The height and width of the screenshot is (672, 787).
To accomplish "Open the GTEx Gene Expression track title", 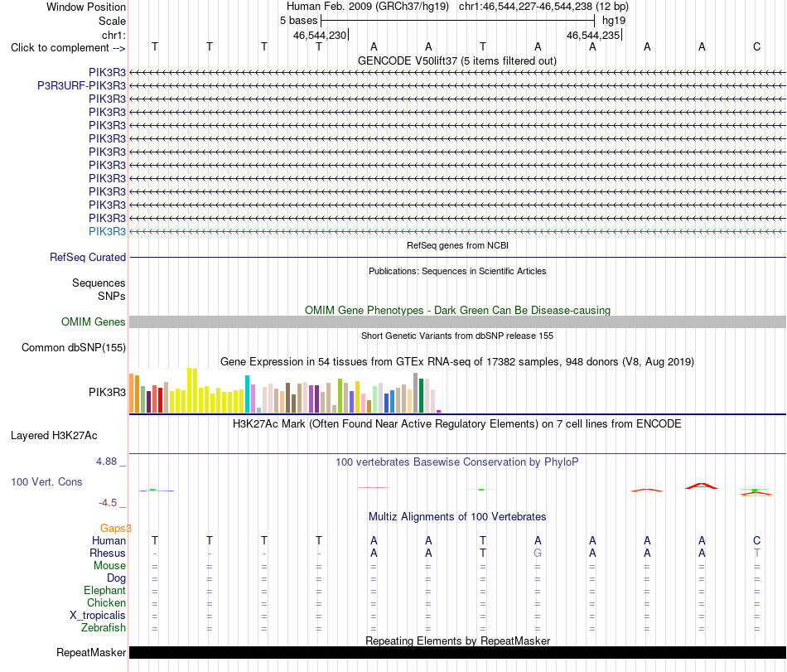I will click(x=457, y=361).
